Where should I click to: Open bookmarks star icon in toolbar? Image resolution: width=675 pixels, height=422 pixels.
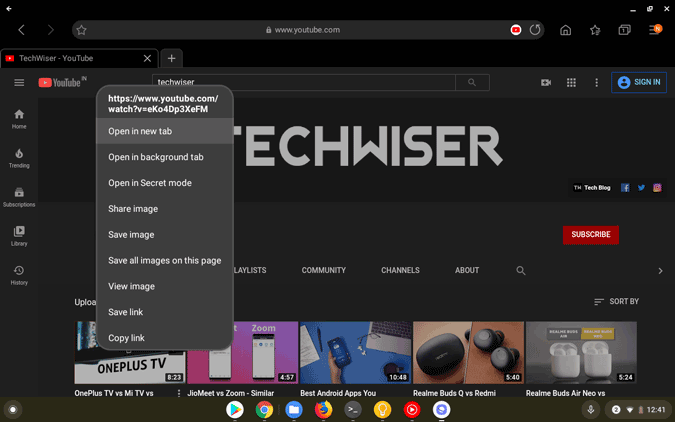595,30
